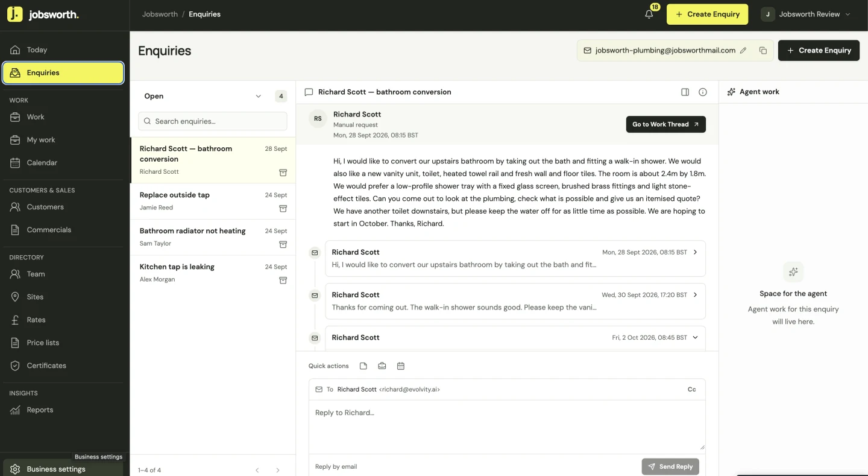Click the black Create Enquiry button beside the email
This screenshot has width=868, height=476.
[819, 51]
